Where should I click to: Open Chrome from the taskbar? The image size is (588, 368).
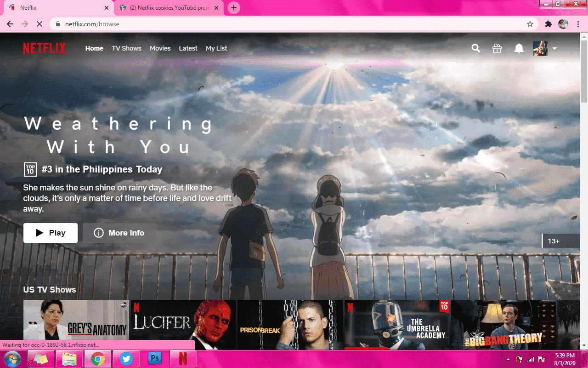[97, 359]
